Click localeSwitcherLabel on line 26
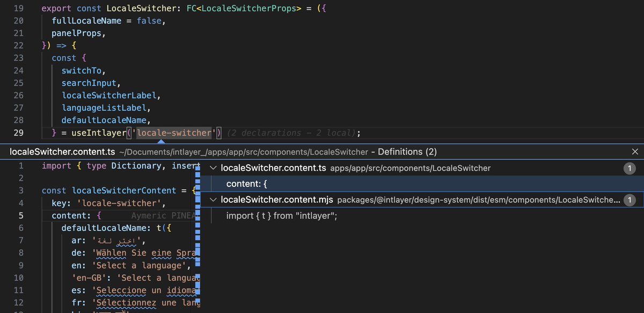 tap(109, 96)
